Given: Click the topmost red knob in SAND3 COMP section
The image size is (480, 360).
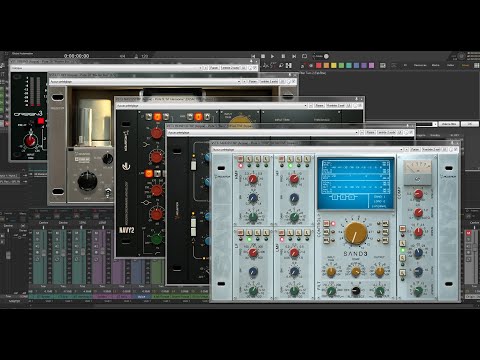Looking at the screenshot, I should pos(418,194).
